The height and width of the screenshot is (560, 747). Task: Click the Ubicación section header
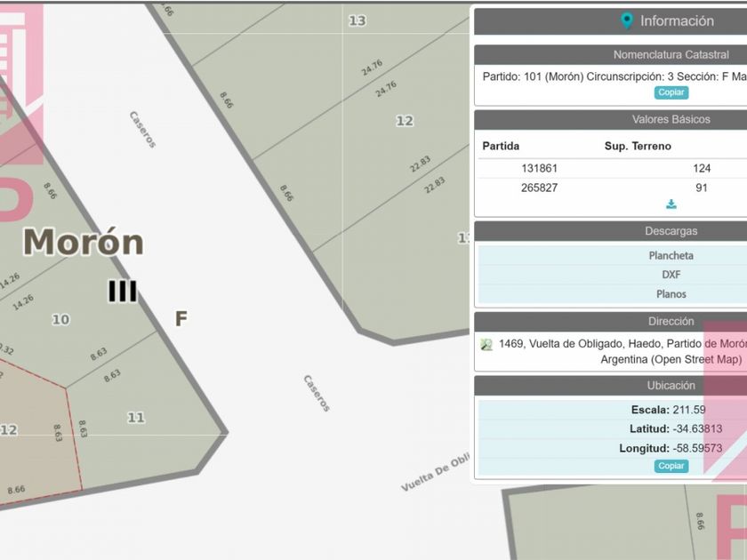point(671,386)
